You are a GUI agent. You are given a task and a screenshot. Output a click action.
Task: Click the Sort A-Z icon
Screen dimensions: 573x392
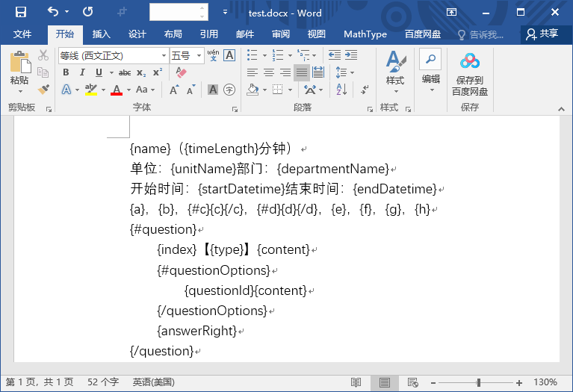[x=342, y=90]
